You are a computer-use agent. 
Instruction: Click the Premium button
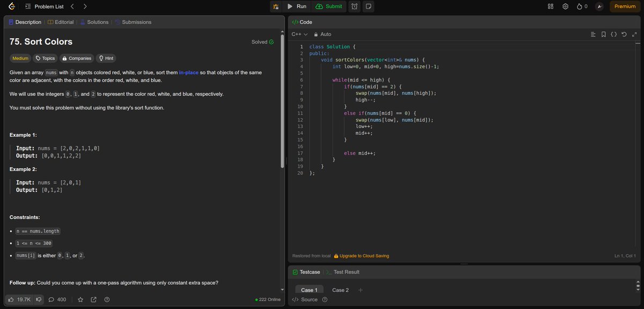pos(625,6)
